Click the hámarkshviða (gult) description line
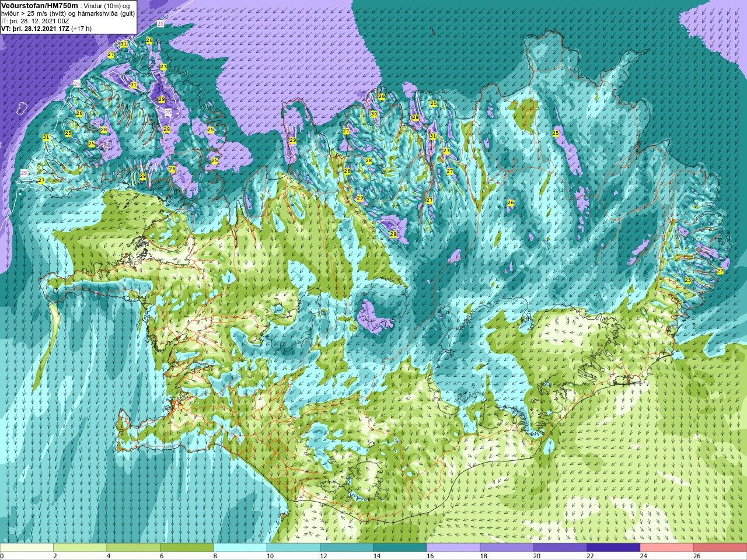This screenshot has width=747, height=560. pyautogui.click(x=68, y=13)
